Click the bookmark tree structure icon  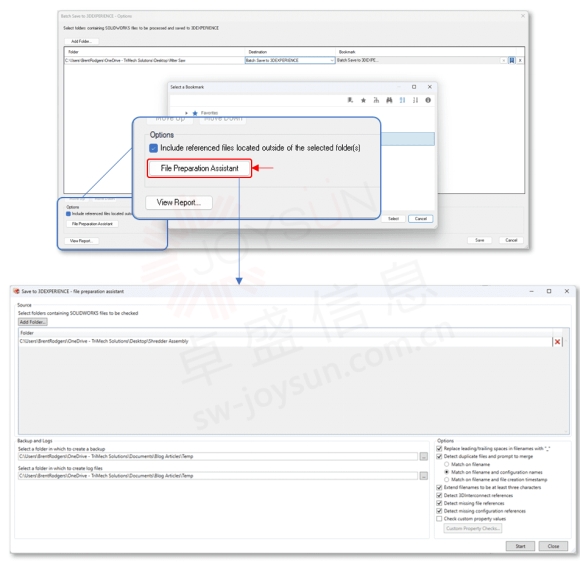coord(376,100)
